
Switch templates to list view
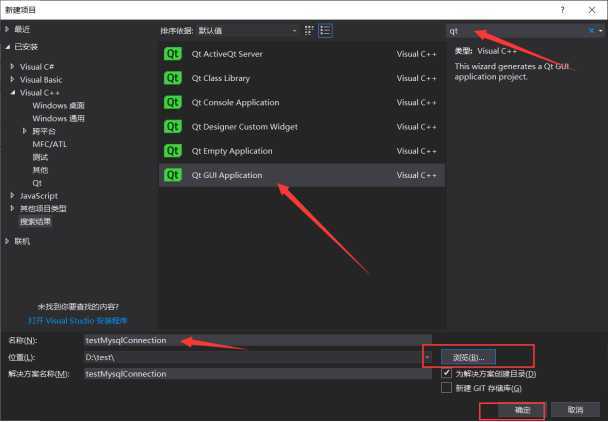[325, 31]
